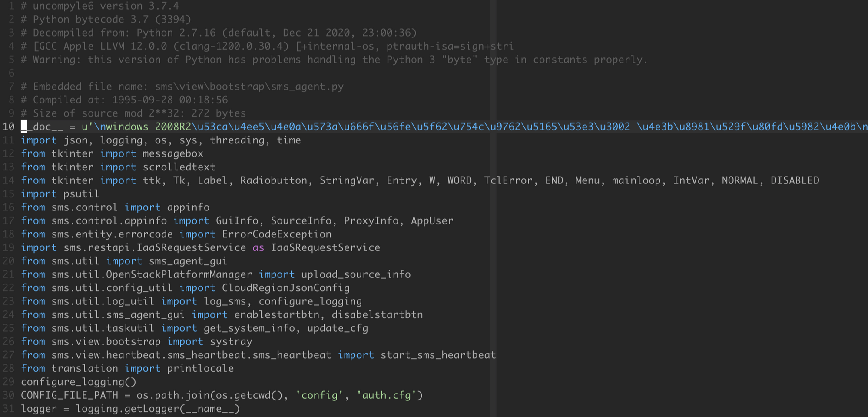Click 'IntVar' on line 14
Image resolution: width=868 pixels, height=417 pixels.
(x=691, y=180)
